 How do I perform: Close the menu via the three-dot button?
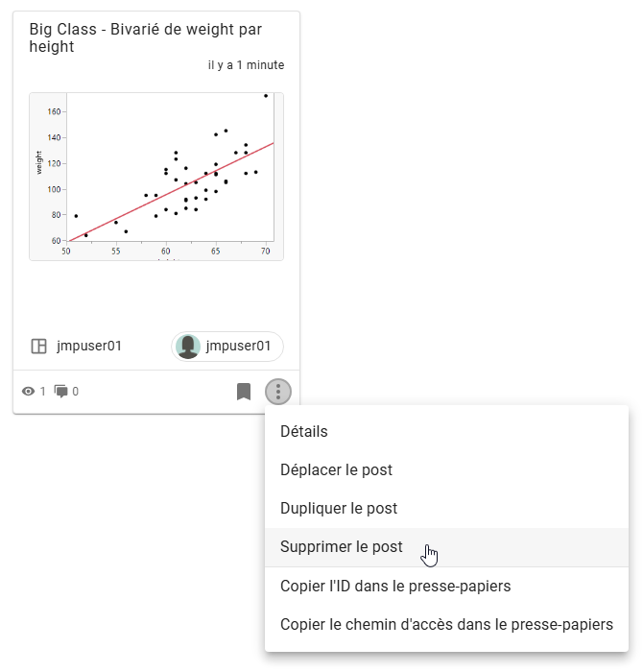[278, 392]
